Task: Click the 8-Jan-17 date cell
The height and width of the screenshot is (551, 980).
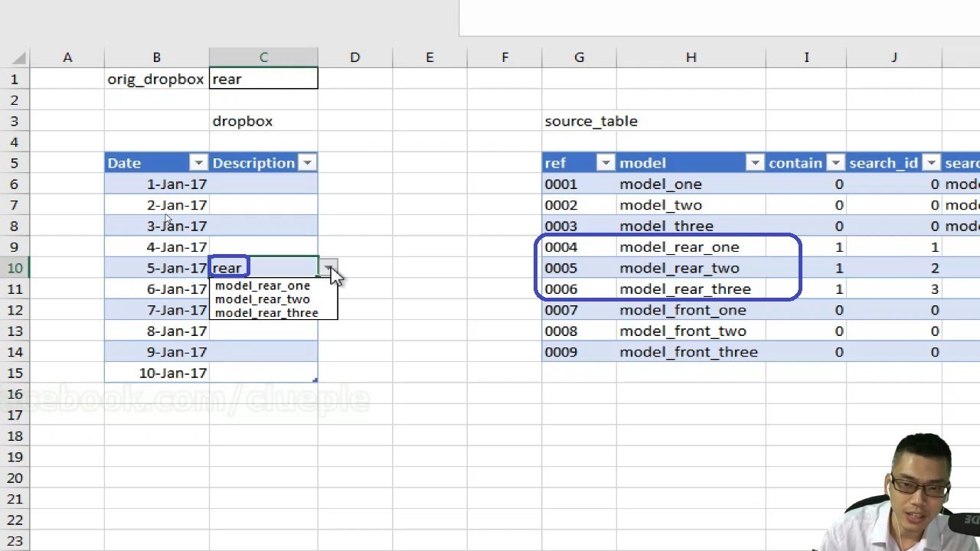Action: click(156, 331)
